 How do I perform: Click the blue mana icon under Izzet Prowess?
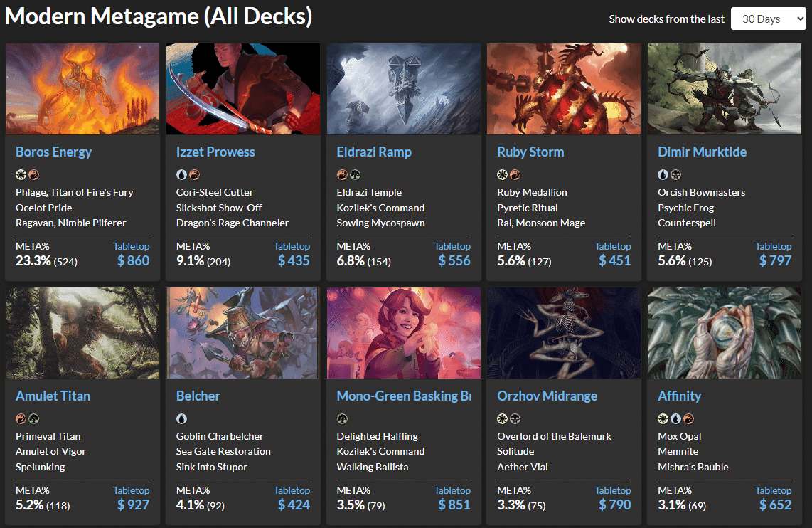181,174
